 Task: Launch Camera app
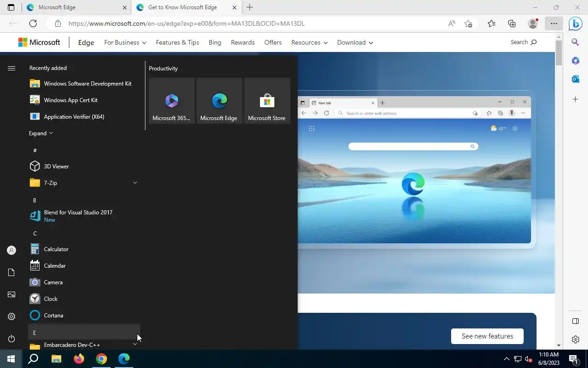pyautogui.click(x=84, y=282)
